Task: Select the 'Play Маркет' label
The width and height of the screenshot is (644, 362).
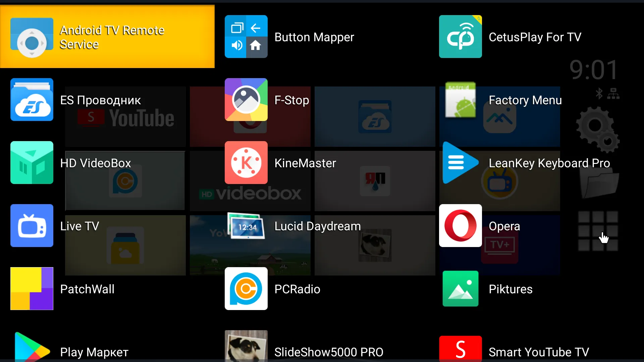Action: [x=94, y=352]
